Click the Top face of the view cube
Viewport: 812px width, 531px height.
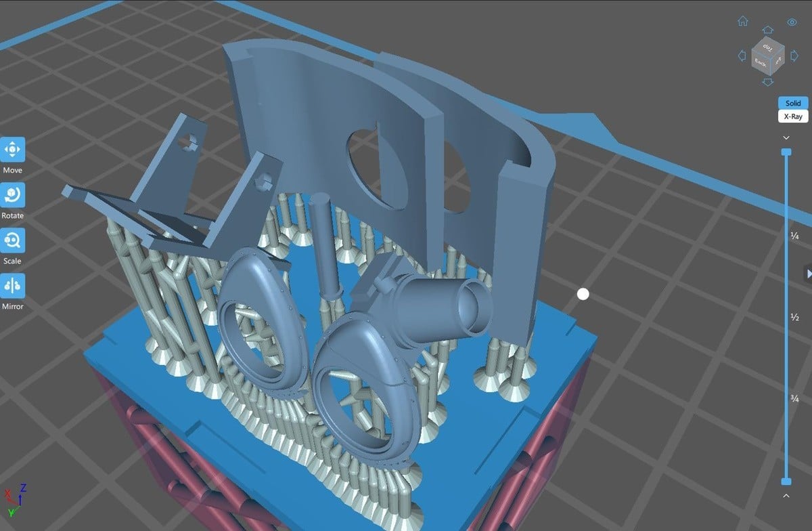click(x=768, y=47)
